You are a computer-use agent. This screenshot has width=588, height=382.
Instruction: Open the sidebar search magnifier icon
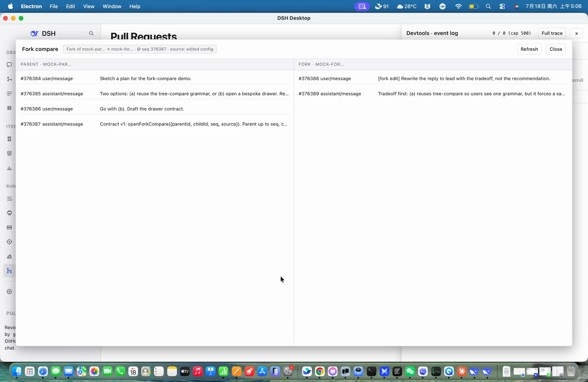[x=91, y=33]
